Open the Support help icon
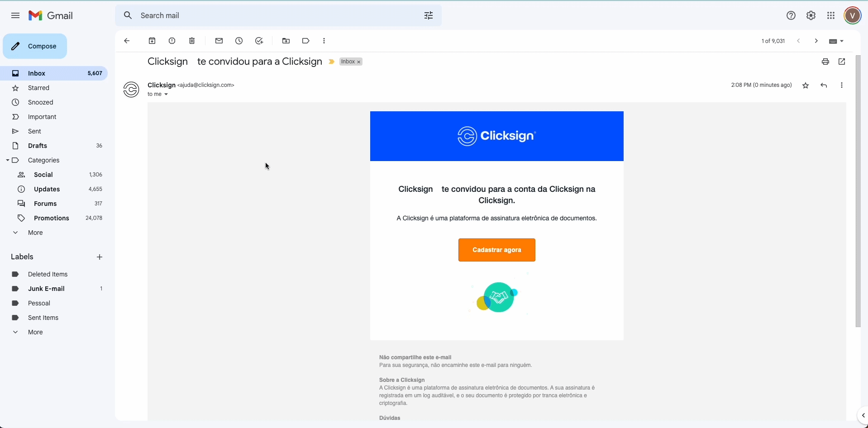This screenshot has height=428, width=868. pos(791,15)
